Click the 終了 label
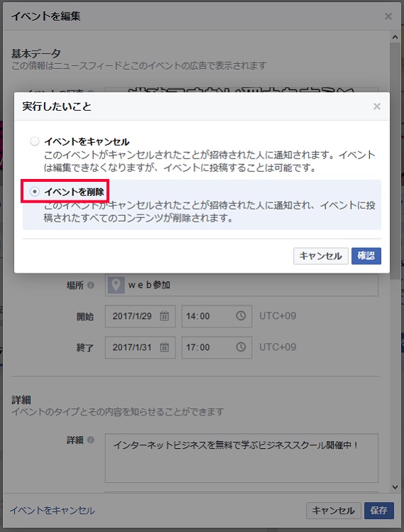 84,348
